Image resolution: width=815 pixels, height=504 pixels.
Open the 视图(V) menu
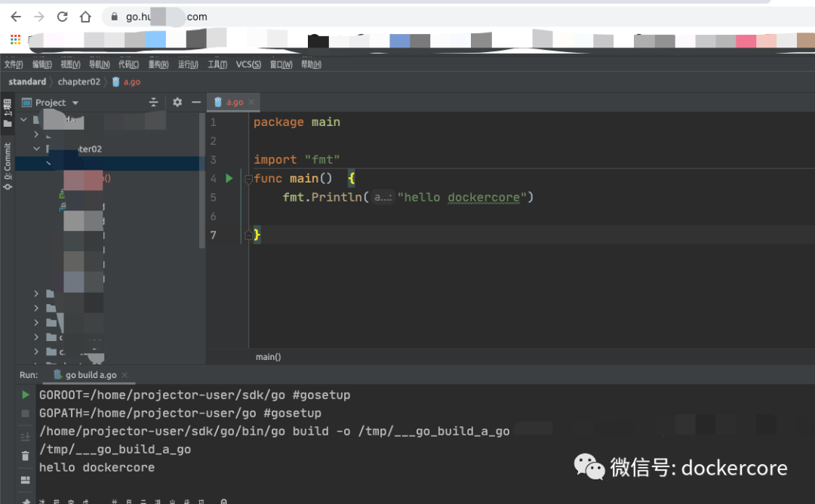click(70, 64)
